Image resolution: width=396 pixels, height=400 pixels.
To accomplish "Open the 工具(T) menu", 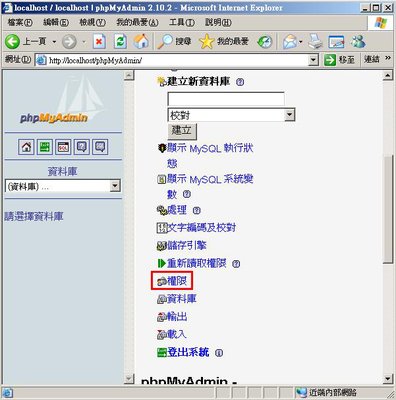I will pyautogui.click(x=182, y=22).
